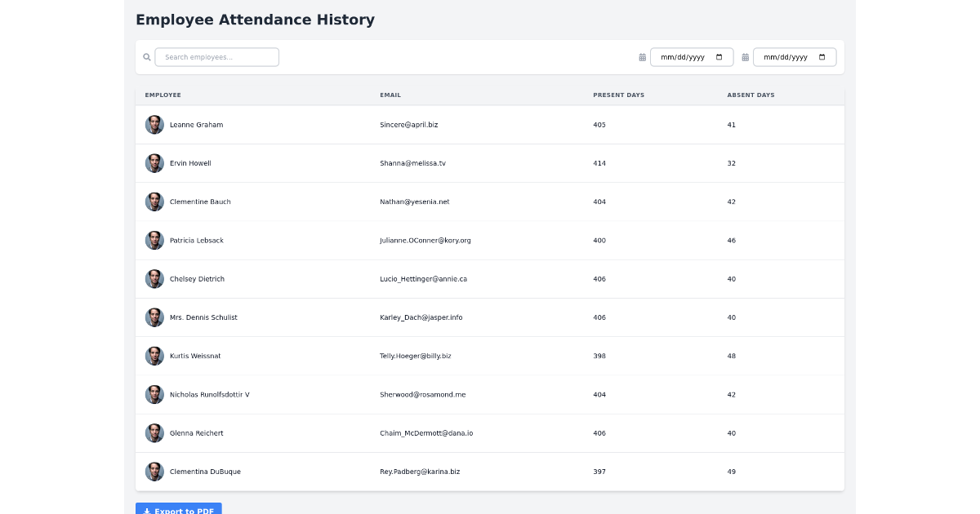This screenshot has width=980, height=514.
Task: Click the Export to PDF button
Action: click(179, 509)
